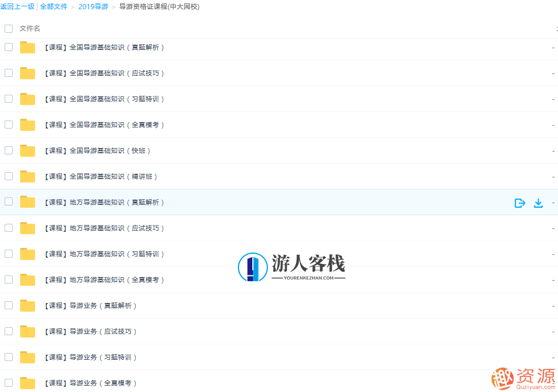Click folder icon for 地方导游基础知识（习题特训）
558x392 pixels.
[27, 254]
